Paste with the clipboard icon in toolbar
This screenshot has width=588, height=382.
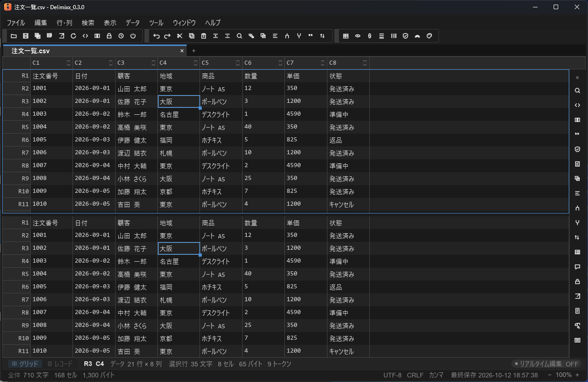coord(204,36)
